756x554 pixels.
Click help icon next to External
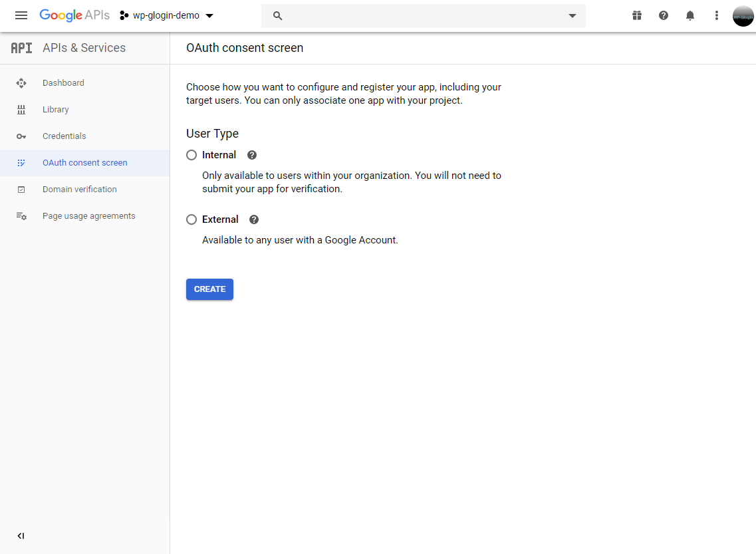click(254, 219)
